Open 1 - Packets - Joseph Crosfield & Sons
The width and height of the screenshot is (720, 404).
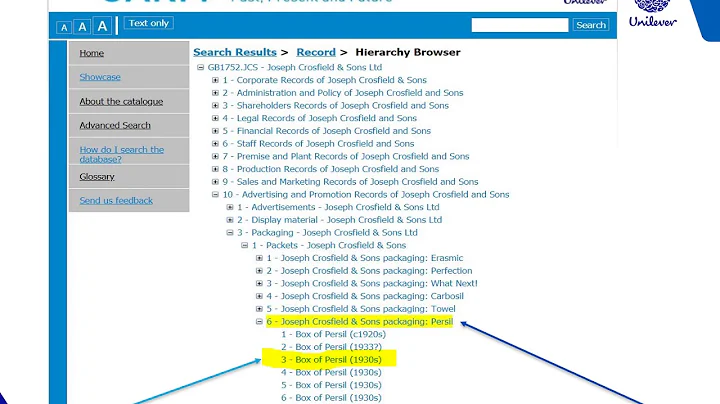pyautogui.click(x=329, y=245)
